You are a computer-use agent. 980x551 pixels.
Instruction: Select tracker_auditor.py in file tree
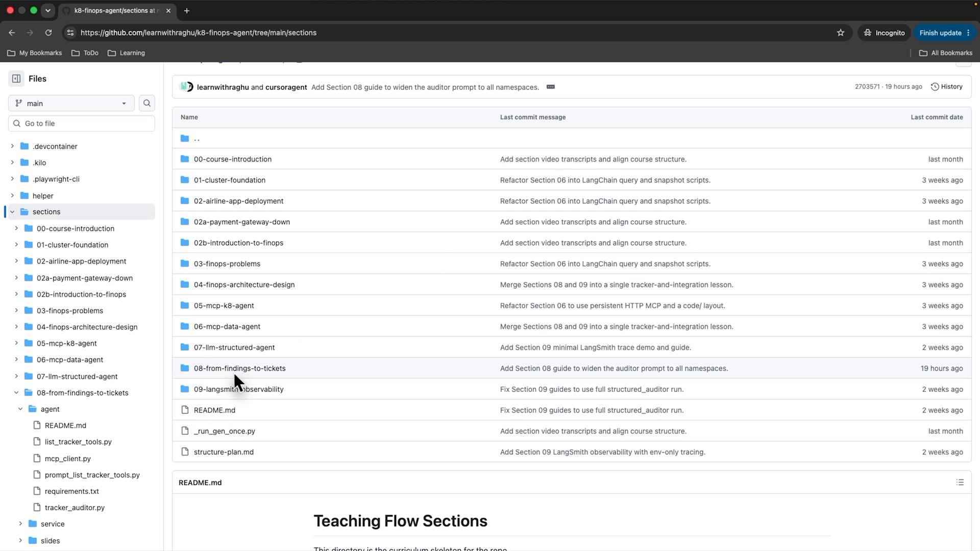[x=75, y=508]
